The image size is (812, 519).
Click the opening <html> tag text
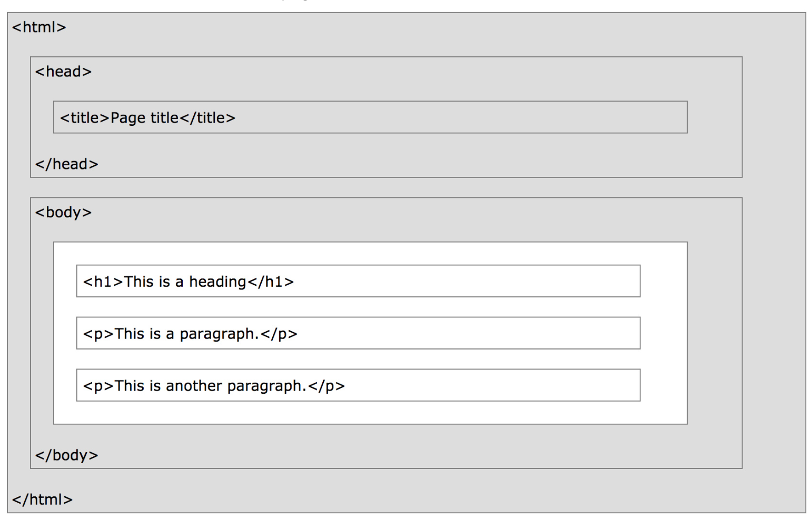coord(39,27)
